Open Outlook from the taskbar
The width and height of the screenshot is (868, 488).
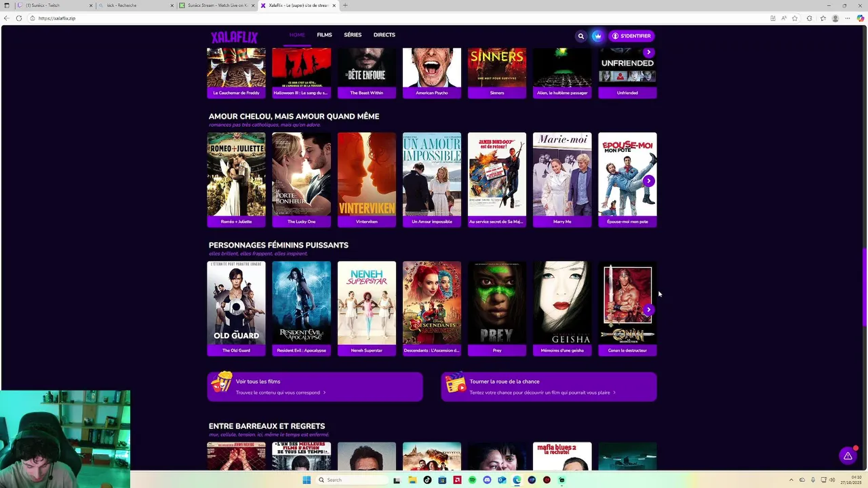tap(502, 480)
